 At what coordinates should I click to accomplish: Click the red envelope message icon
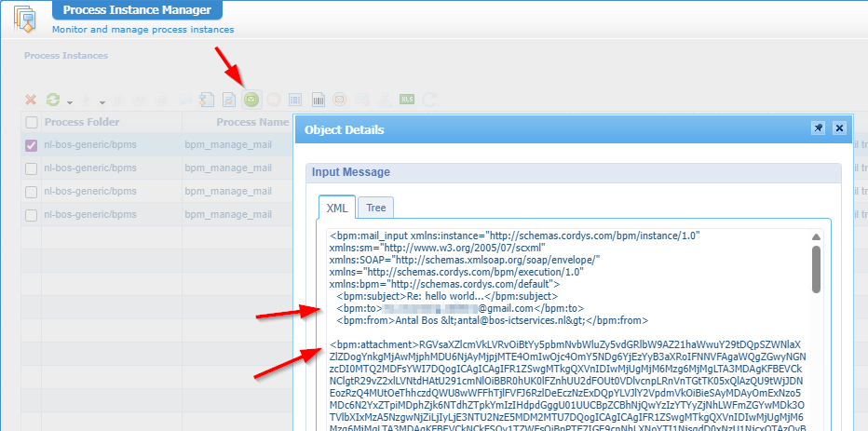click(274, 100)
